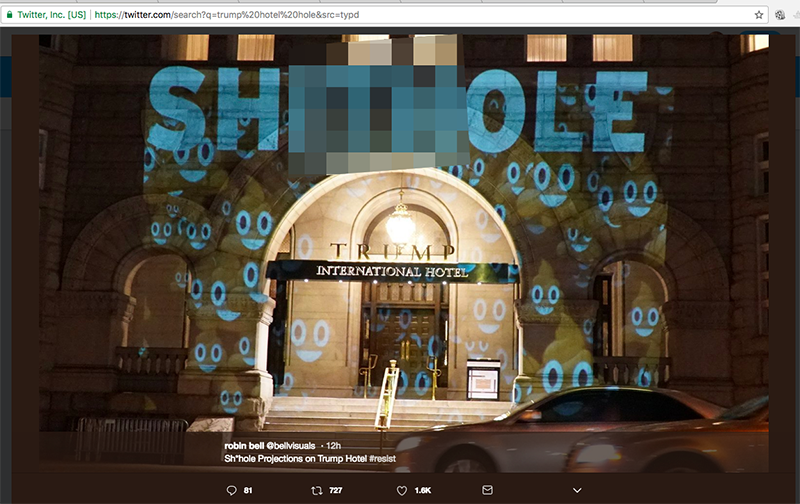
Task: Click the reply speech bubble icon
Action: [232, 490]
